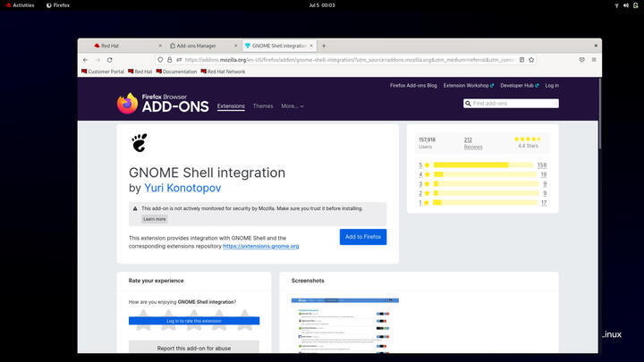This screenshot has height=362, width=644.
Task: Click the magnifier icon in search box
Action: click(468, 104)
